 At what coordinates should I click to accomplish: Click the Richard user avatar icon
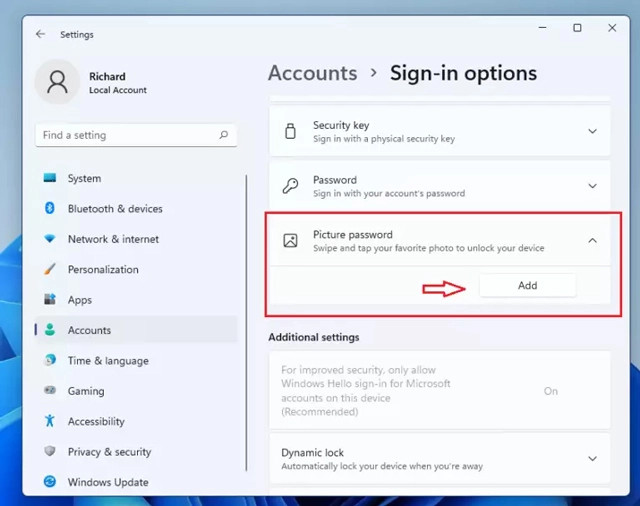[57, 82]
